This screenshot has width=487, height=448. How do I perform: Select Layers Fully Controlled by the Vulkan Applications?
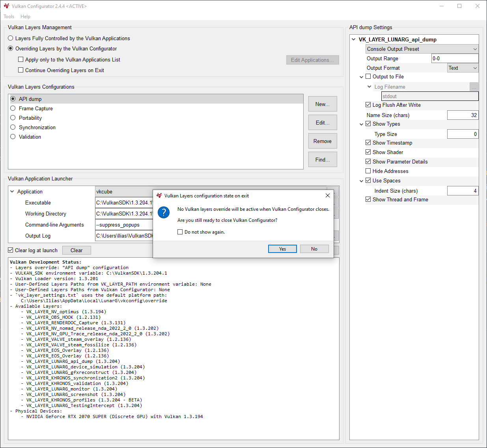pos(10,38)
